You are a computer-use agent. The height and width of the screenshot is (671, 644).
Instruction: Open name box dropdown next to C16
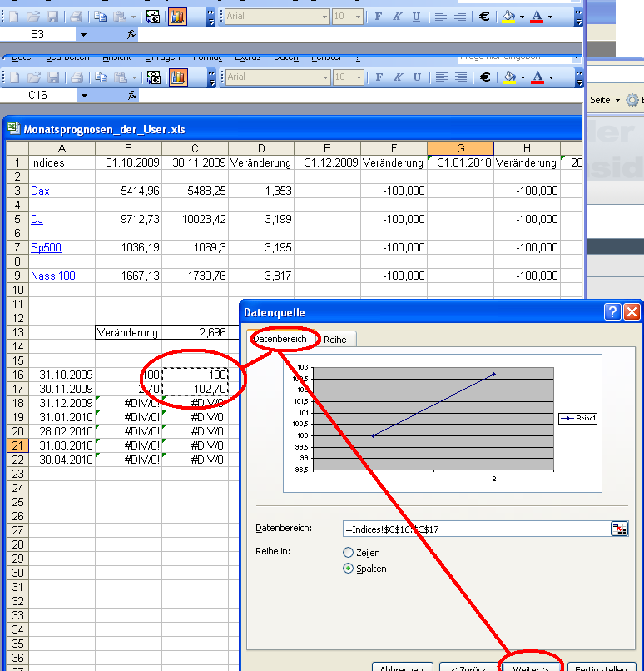coord(84,96)
